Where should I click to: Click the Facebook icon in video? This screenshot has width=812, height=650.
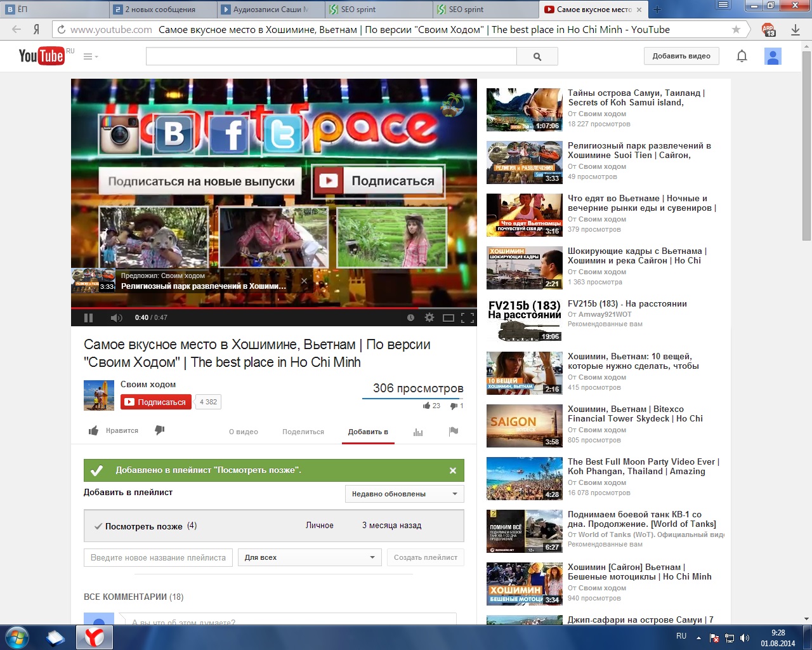click(x=229, y=134)
